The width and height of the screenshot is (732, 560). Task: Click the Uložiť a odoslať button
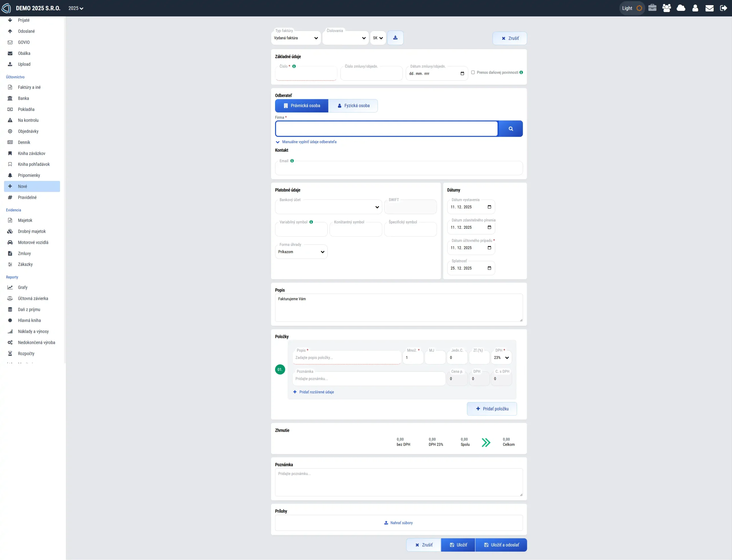click(x=501, y=545)
